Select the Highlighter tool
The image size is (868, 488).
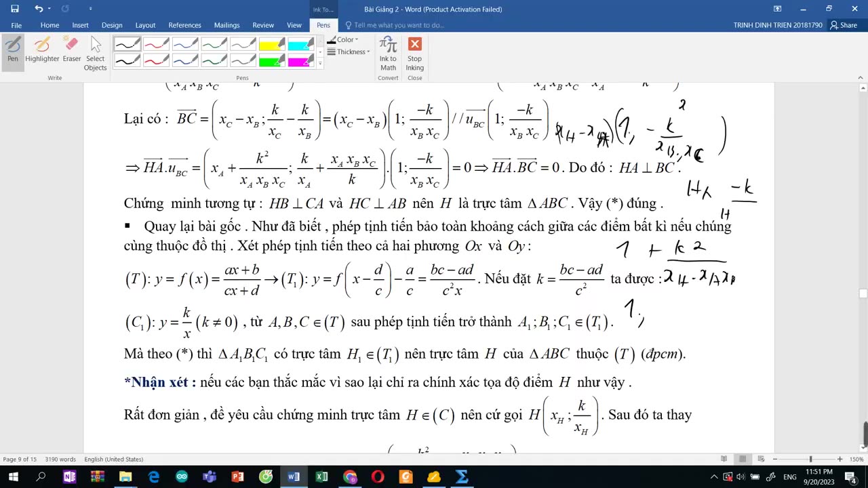(42, 49)
